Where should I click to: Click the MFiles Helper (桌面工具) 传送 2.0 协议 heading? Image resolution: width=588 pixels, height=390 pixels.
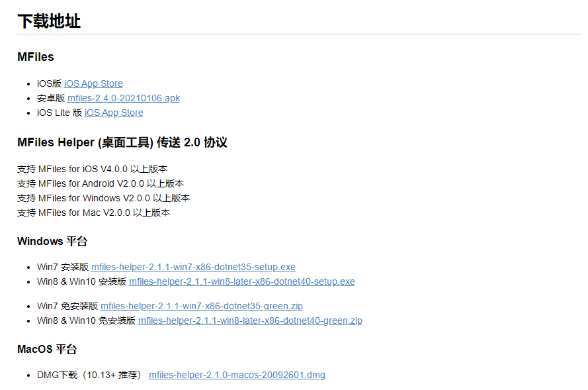[x=122, y=142]
